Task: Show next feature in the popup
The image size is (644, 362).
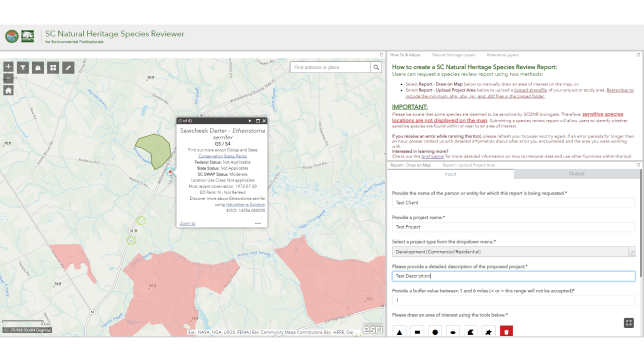Action: [249, 121]
